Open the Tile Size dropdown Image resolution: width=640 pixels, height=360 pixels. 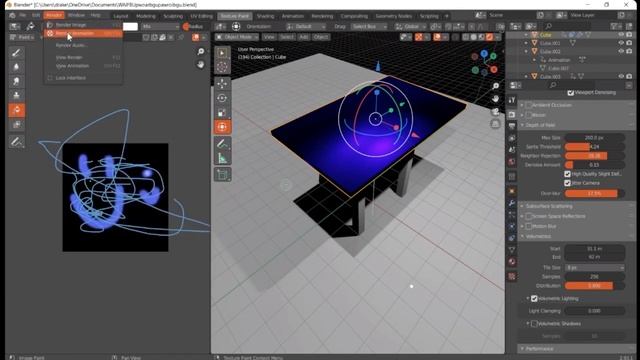(595, 268)
